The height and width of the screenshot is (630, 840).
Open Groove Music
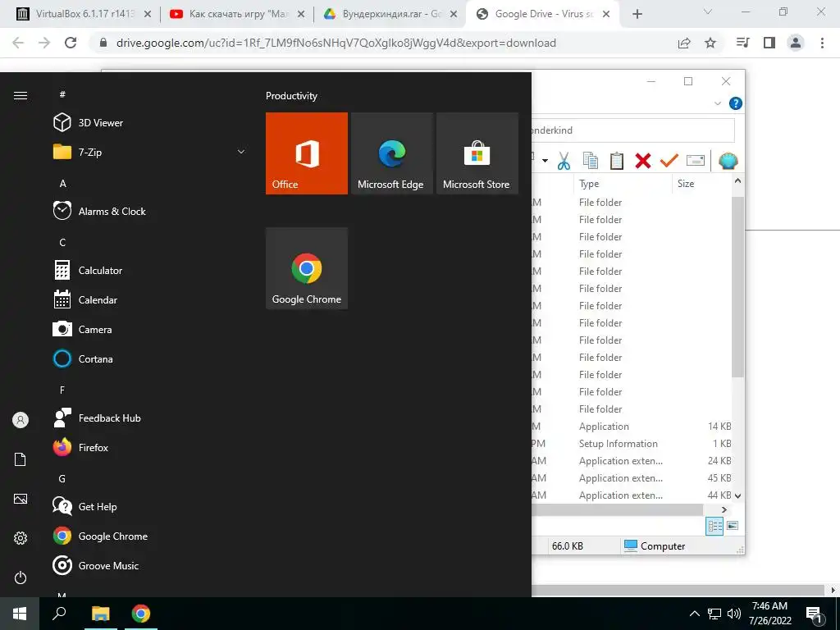[x=96, y=566]
